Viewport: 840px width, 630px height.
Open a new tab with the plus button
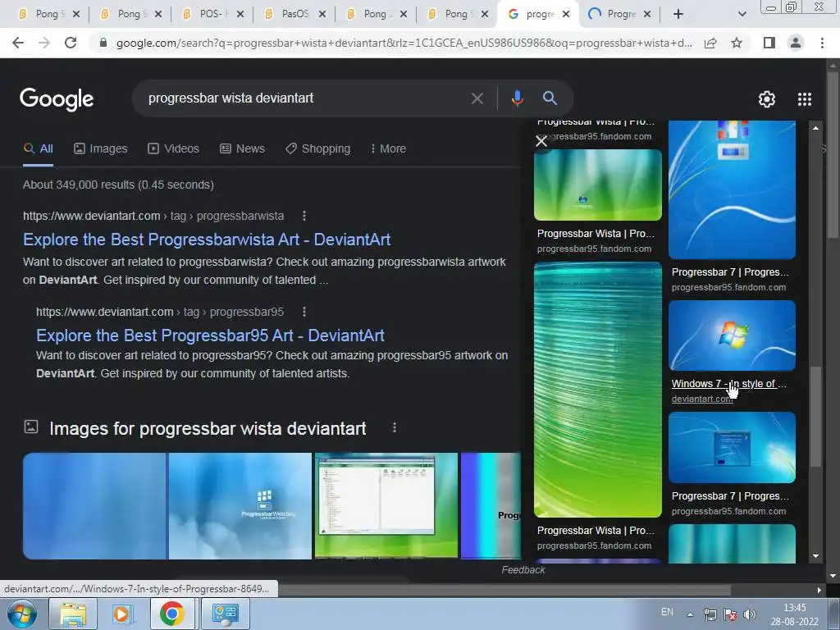(678, 15)
